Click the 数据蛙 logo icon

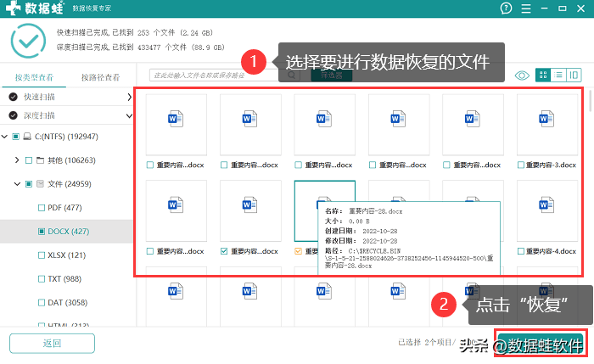[14, 8]
